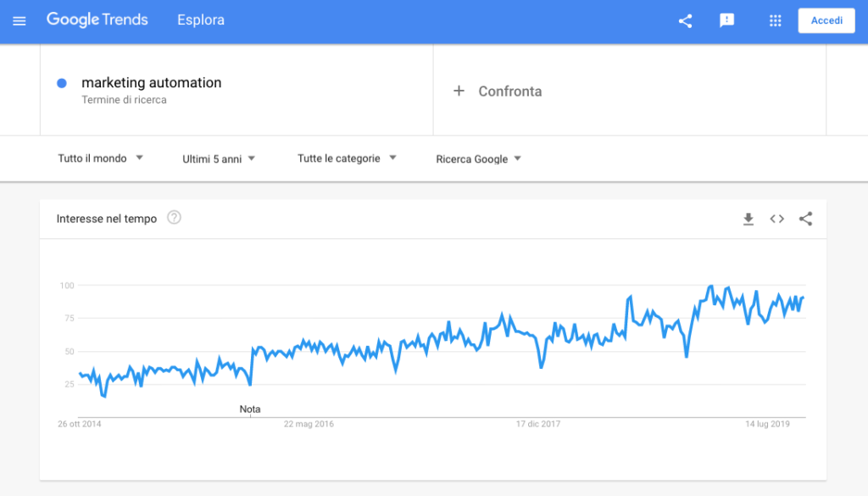Click the blue marketing automation color dot
This screenshot has height=496, width=868.
(62, 83)
